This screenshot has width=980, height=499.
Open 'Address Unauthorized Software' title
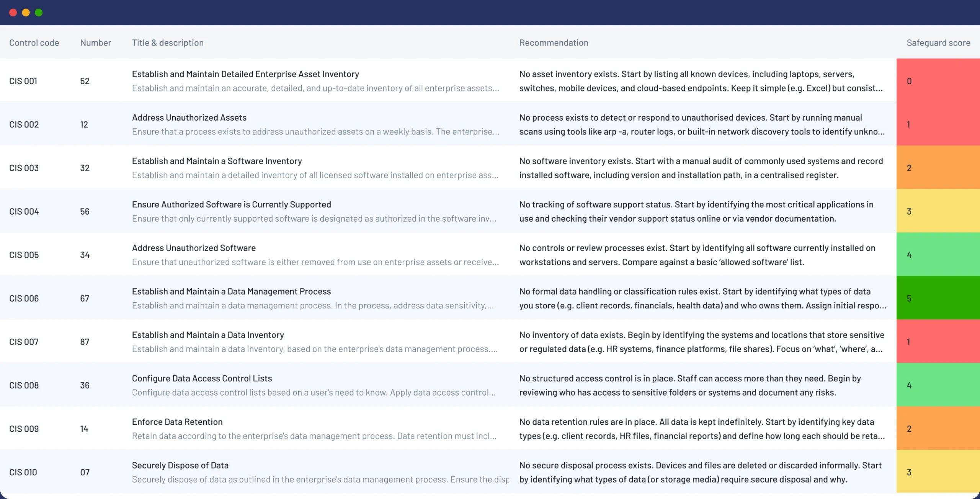[x=194, y=248]
